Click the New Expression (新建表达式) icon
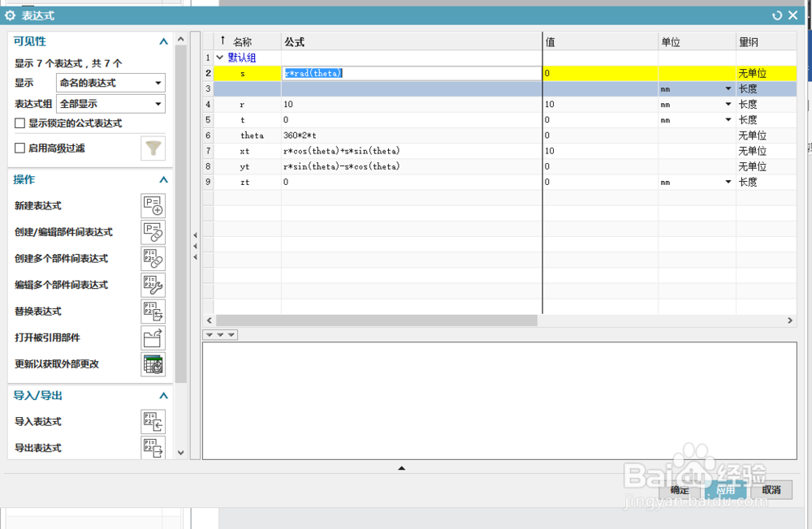Viewport: 812px width, 529px height. coord(153,205)
